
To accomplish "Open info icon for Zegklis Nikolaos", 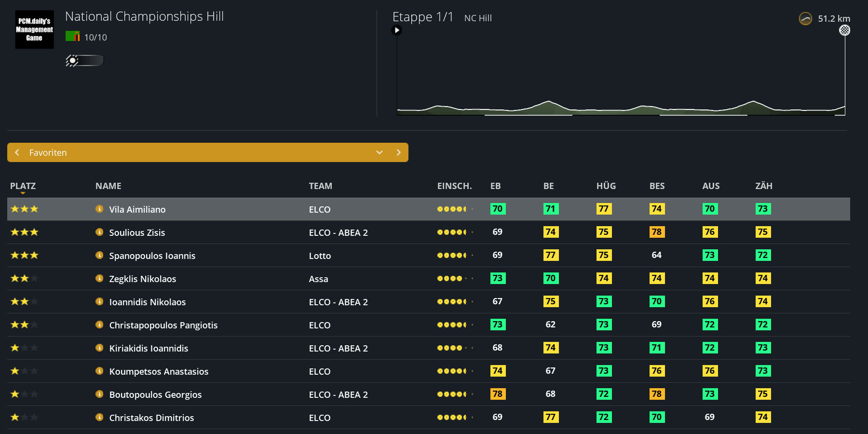I will coord(99,278).
